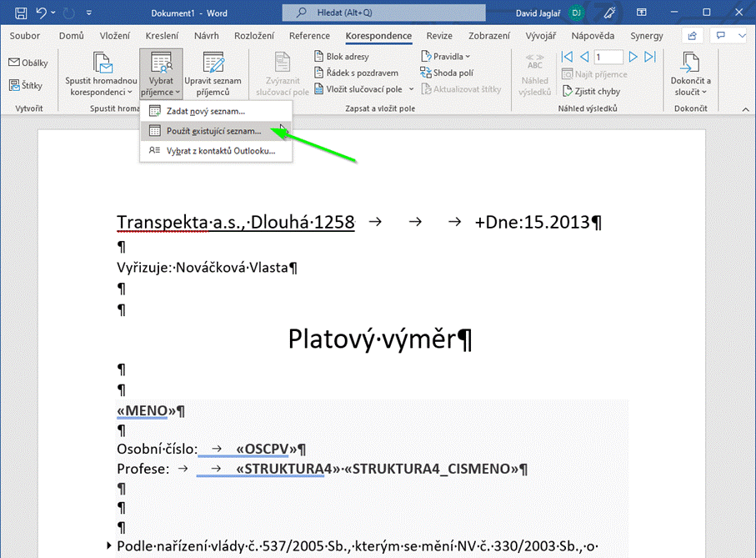The height and width of the screenshot is (558, 756).
Task: Click the record number input field
Action: pyautogui.click(x=608, y=57)
